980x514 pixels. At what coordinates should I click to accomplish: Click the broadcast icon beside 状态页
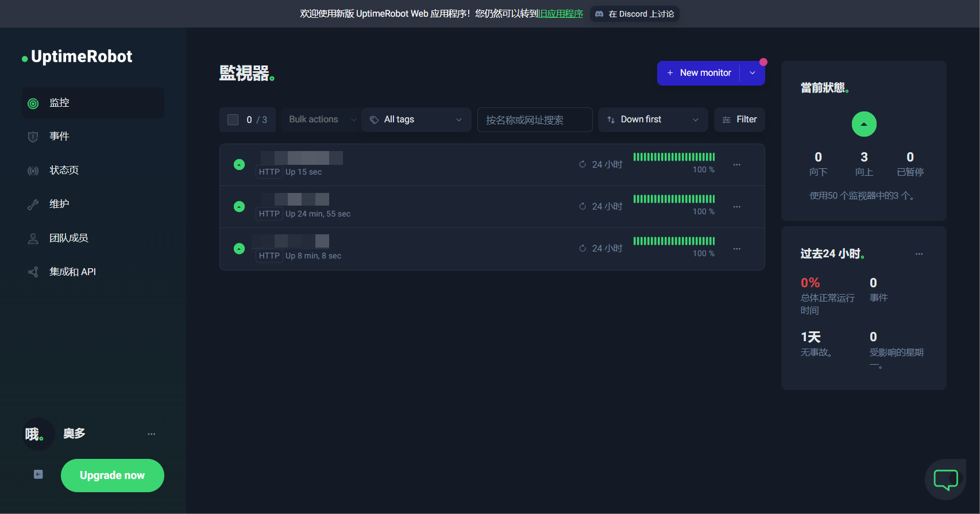[33, 171]
